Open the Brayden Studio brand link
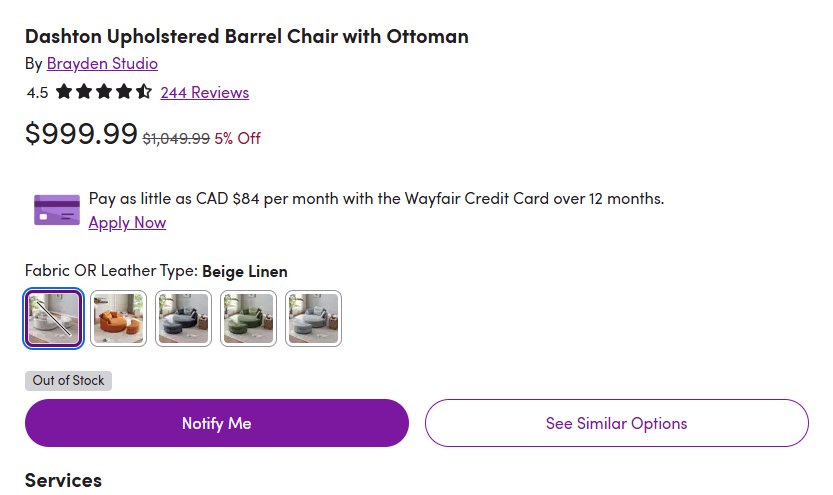 [x=102, y=63]
